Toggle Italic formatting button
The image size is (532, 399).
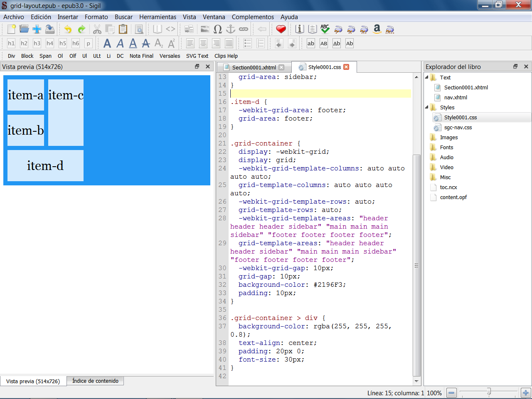tap(120, 43)
